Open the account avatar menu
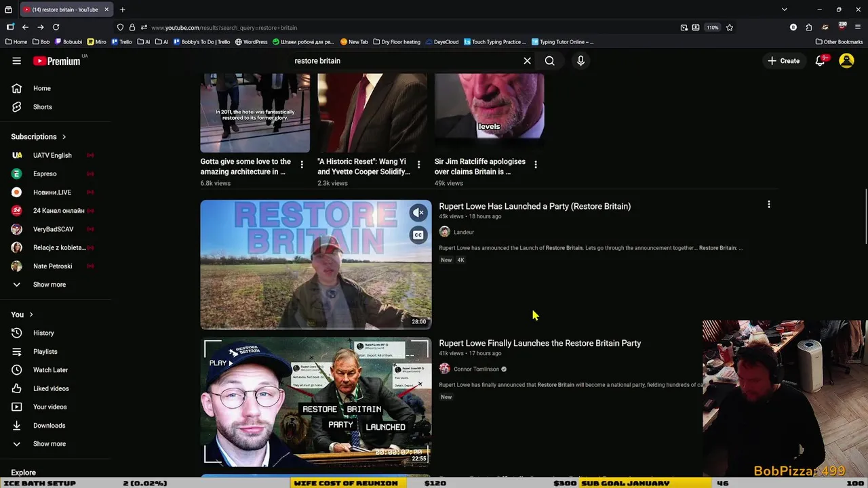 point(846,61)
